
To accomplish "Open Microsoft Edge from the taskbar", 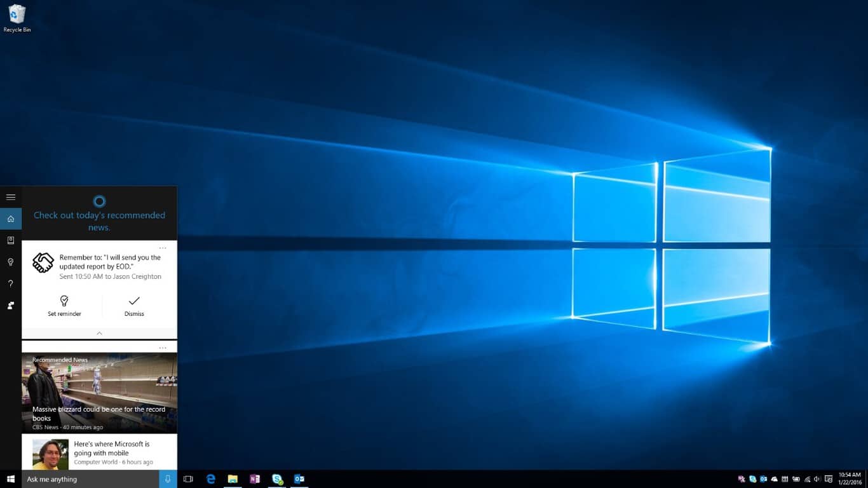I will point(210,478).
